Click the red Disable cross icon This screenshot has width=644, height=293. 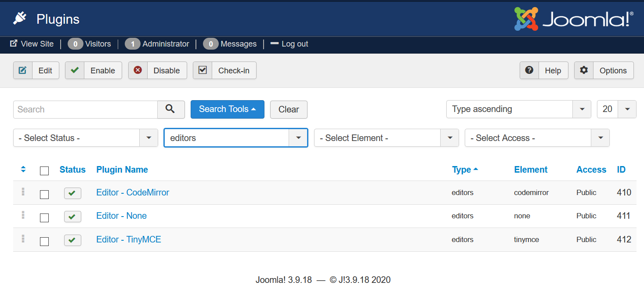coord(138,70)
